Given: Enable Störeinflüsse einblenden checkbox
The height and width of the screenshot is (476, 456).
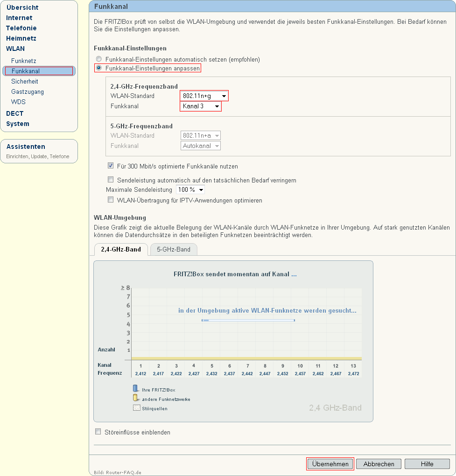Looking at the screenshot, I should [x=98, y=432].
